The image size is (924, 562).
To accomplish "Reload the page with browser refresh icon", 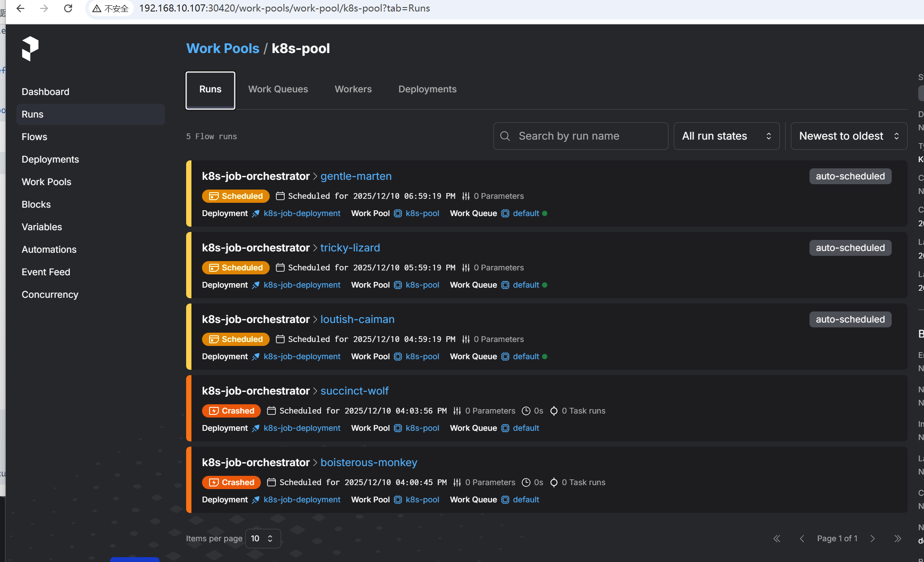I will point(68,8).
